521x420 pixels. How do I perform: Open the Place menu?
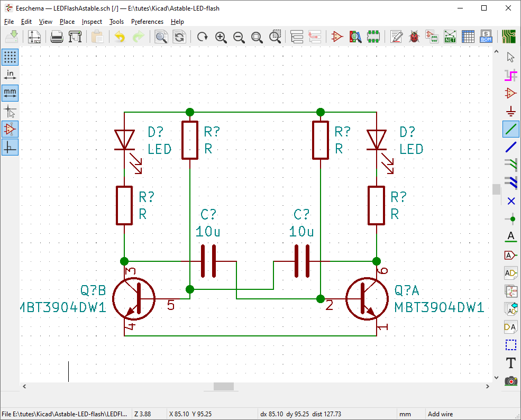(67, 22)
